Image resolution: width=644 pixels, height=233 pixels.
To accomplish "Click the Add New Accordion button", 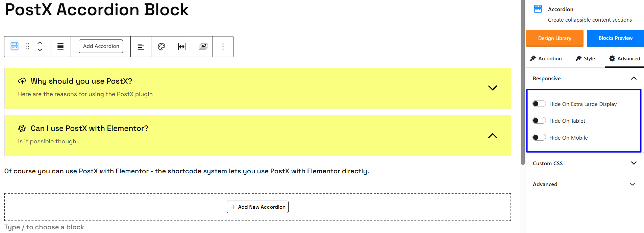I will coord(257,207).
